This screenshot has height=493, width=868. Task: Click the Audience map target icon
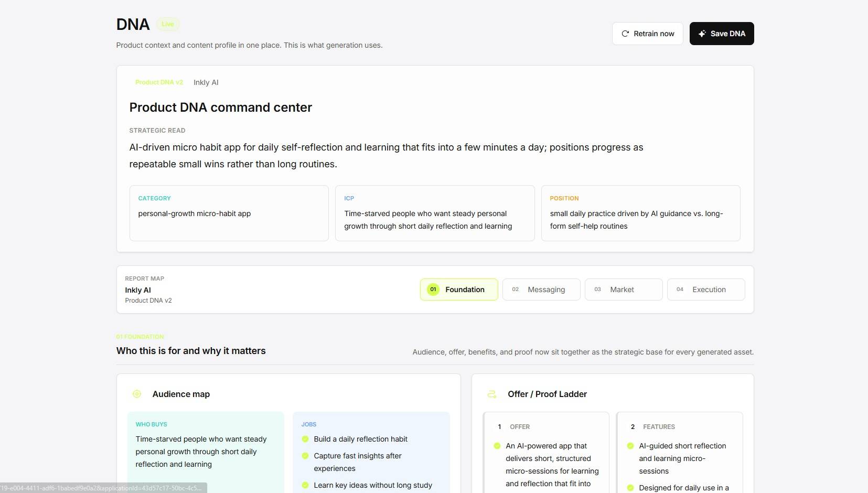(137, 394)
